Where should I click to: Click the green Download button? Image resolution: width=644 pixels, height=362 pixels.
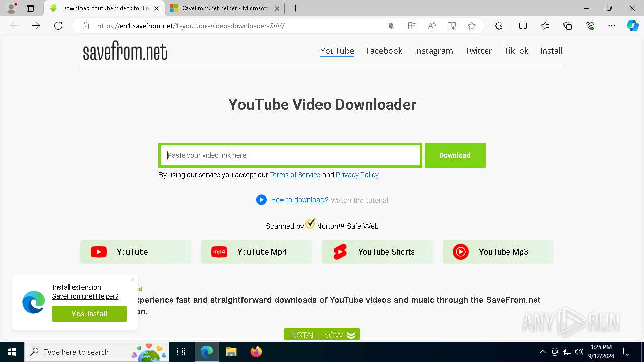[455, 155]
